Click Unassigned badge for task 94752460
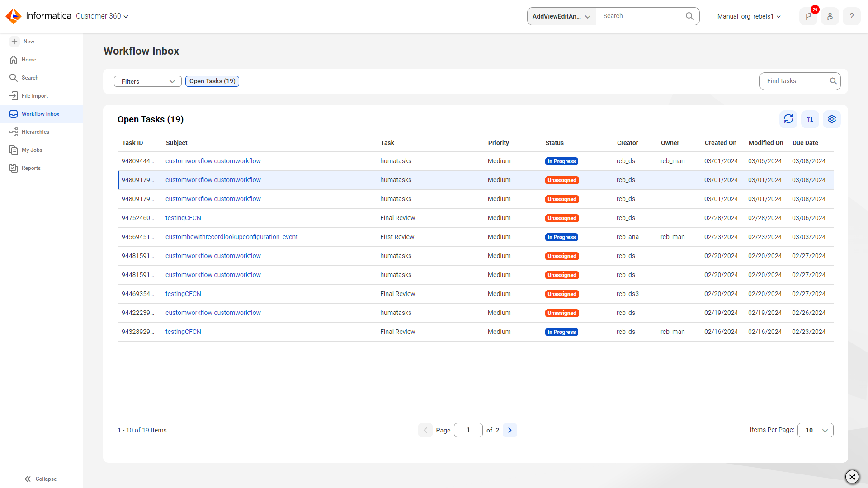 pos(562,218)
